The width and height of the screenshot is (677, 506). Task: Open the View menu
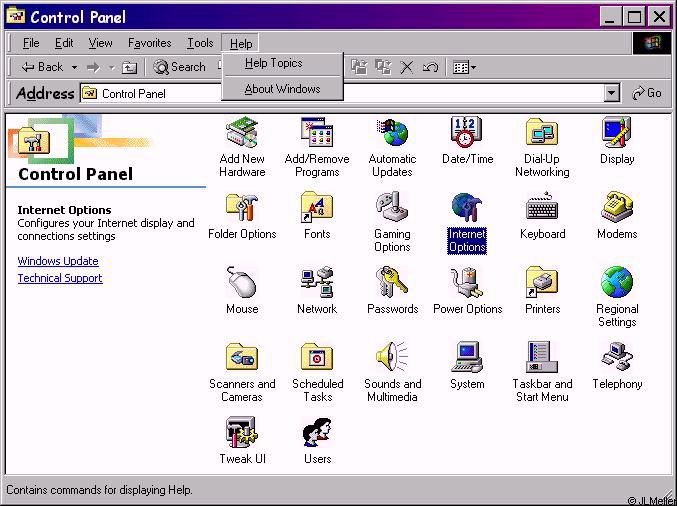100,43
